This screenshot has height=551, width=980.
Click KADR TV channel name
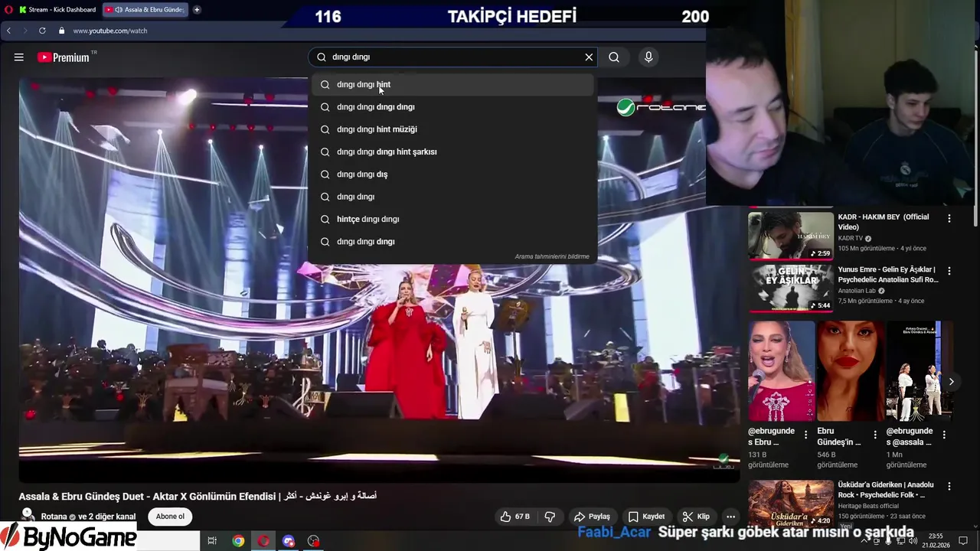[850, 238]
